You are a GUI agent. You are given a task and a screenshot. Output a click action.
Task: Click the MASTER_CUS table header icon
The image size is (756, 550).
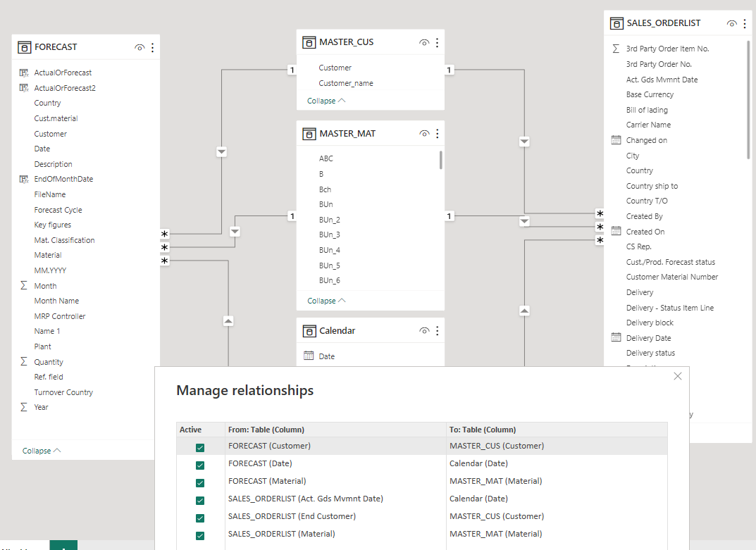click(309, 42)
